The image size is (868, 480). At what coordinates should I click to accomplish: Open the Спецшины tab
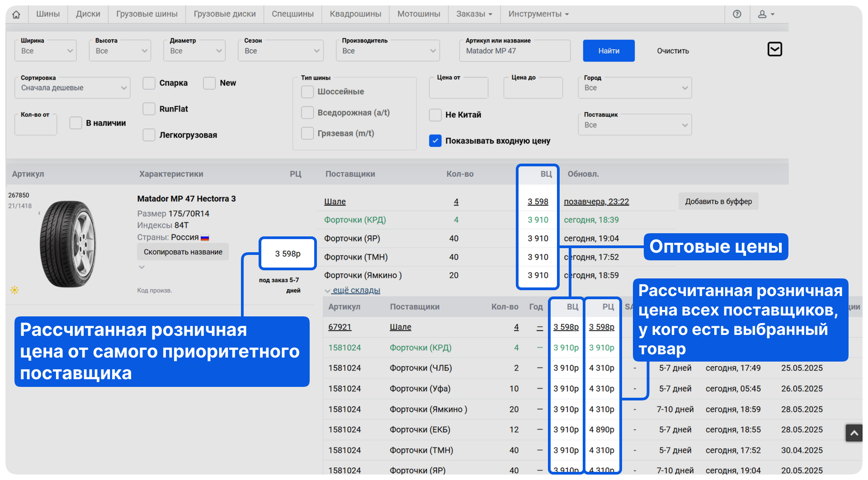tap(292, 14)
